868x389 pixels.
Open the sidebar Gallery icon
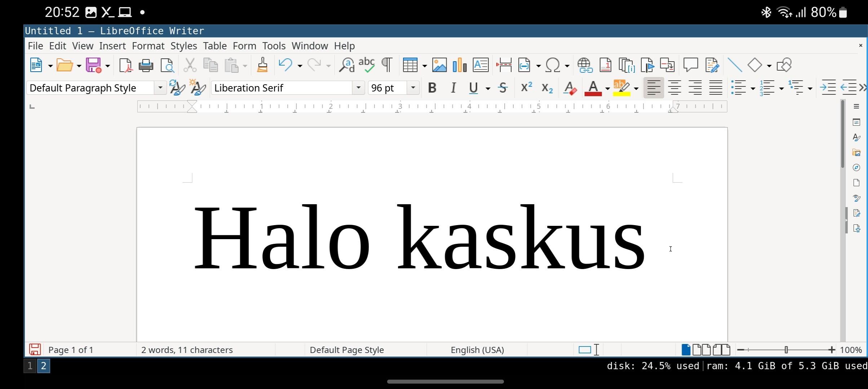point(857,152)
